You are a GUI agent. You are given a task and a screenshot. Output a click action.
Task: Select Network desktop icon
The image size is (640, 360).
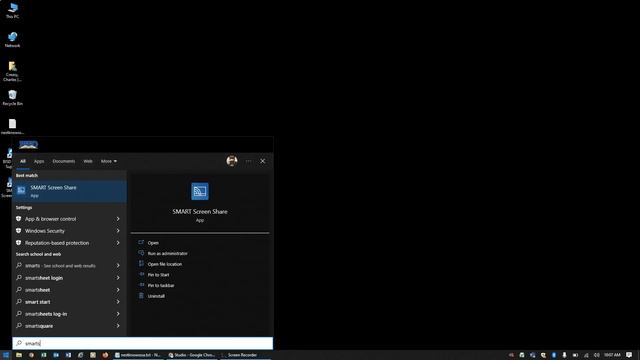(12, 40)
